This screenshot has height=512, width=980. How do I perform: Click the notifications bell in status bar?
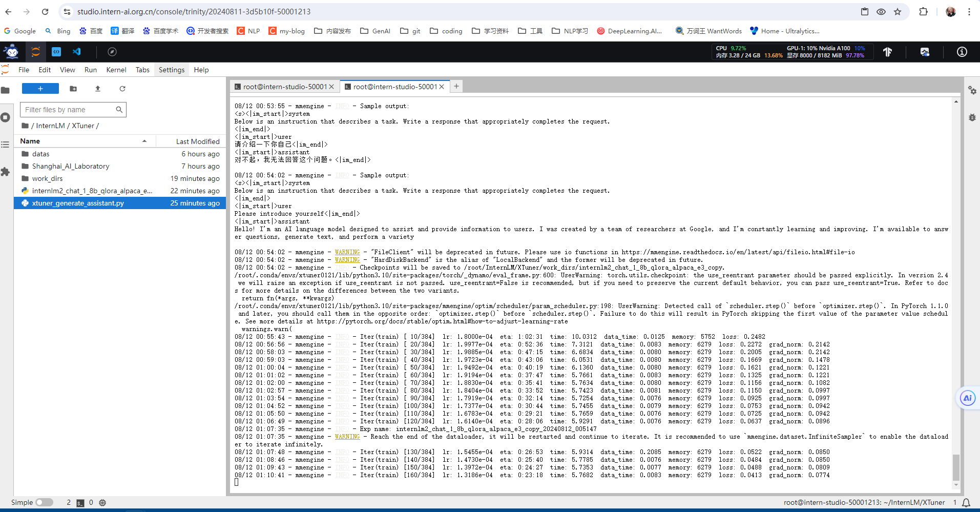point(966,503)
